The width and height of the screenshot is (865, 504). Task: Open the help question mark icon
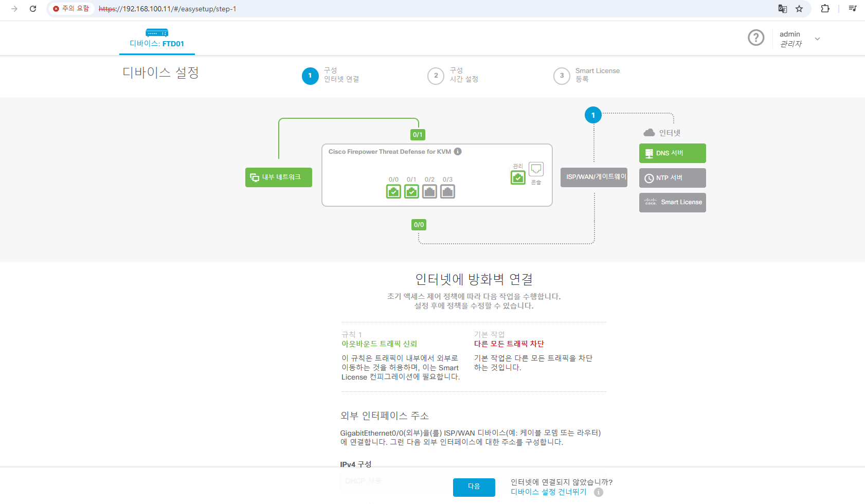point(756,38)
